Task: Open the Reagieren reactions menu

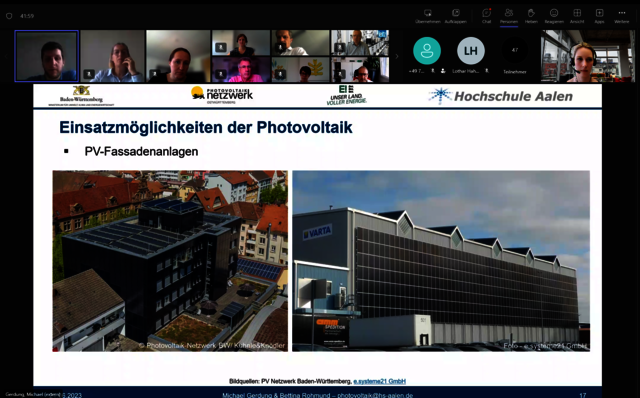Action: coord(554,16)
